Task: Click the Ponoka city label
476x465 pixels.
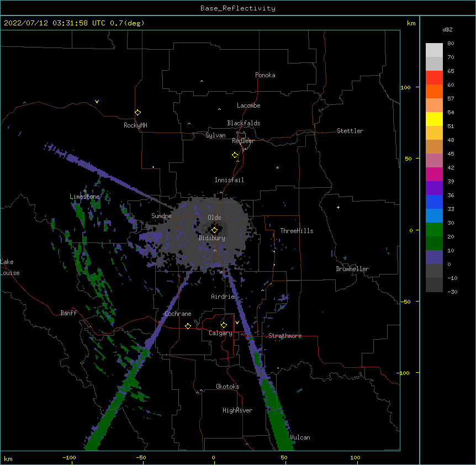Action: [265, 75]
